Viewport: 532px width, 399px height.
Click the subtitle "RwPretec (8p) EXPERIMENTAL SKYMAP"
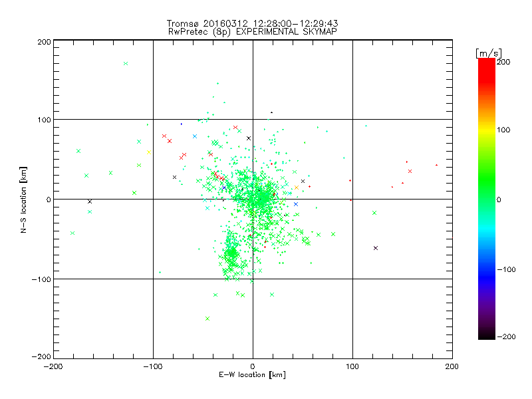coord(252,32)
